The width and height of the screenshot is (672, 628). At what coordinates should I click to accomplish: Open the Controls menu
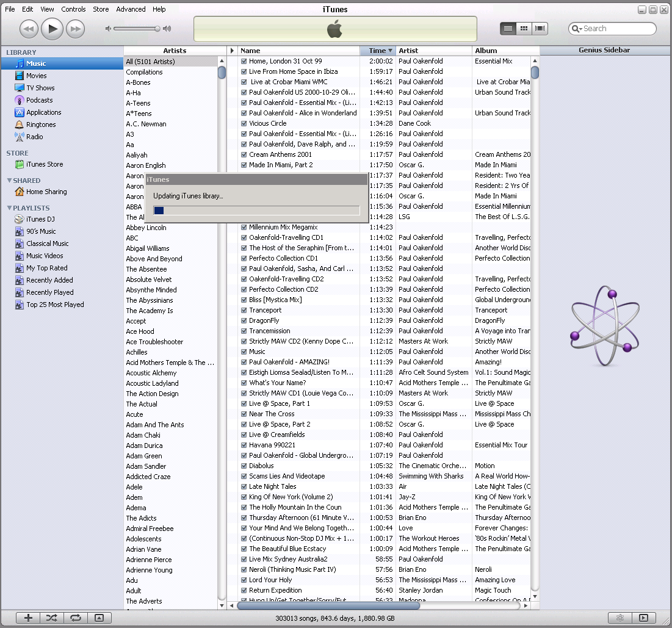coord(73,9)
